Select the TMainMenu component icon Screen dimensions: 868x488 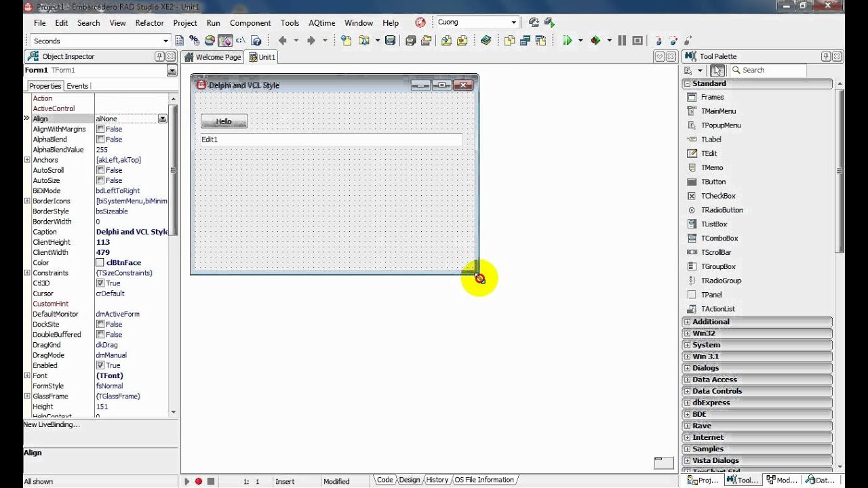pos(692,110)
